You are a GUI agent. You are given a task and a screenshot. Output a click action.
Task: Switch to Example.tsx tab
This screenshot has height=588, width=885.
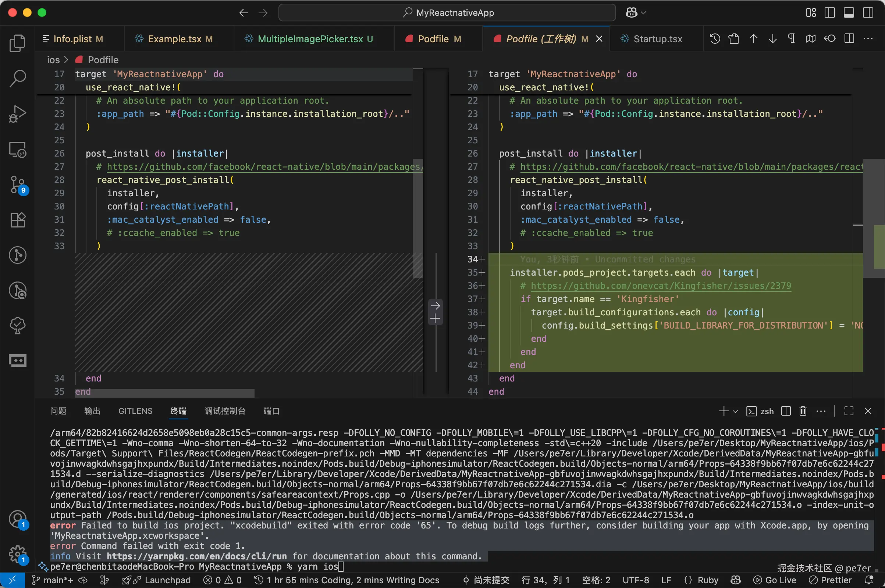point(174,39)
